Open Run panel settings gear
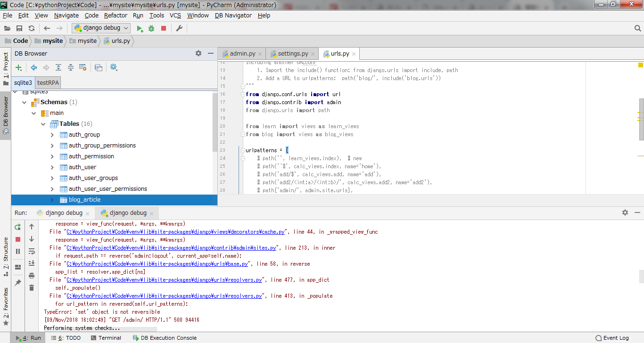This screenshot has height=343, width=644. coord(625,212)
